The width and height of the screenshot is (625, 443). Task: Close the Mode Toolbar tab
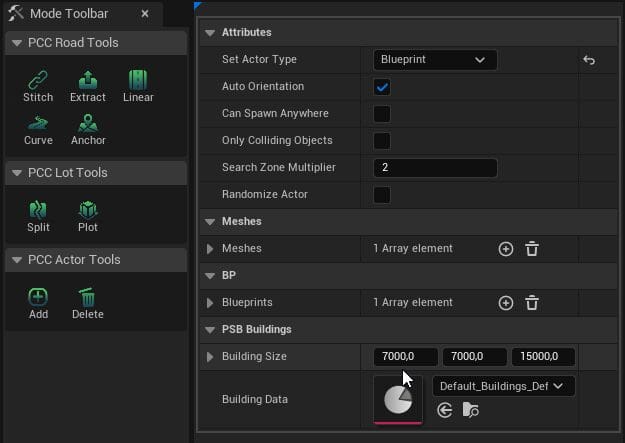click(145, 14)
